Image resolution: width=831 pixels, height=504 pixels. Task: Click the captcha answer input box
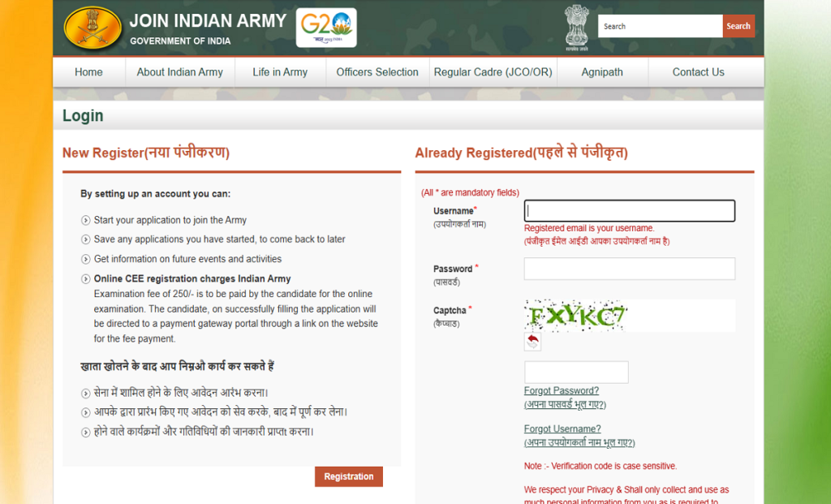tap(576, 372)
